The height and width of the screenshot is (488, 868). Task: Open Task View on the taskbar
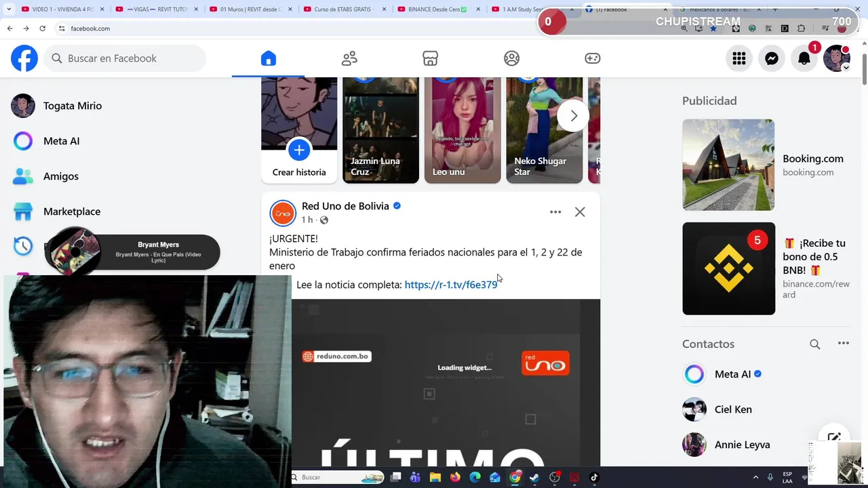point(395,477)
